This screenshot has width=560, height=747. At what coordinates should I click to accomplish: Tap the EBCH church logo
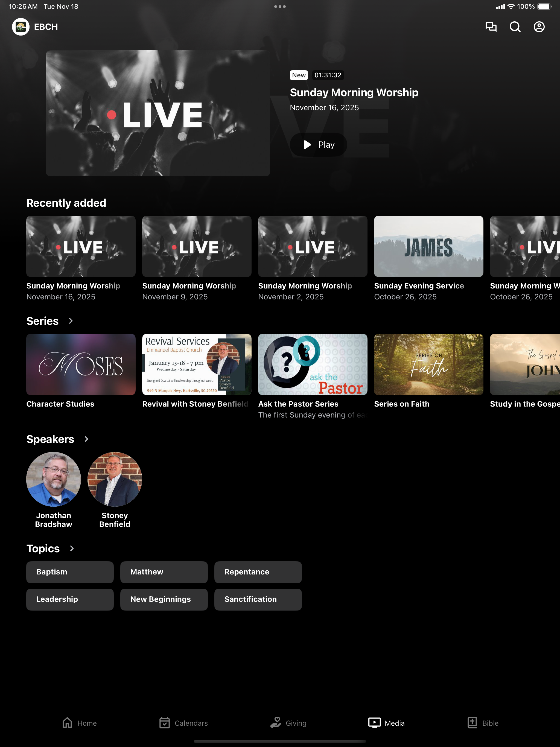[21, 27]
